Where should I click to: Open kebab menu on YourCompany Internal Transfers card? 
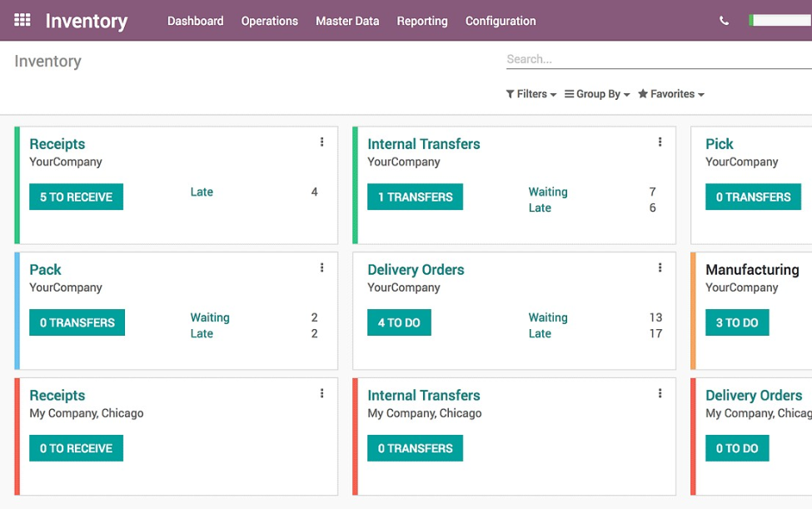point(660,142)
